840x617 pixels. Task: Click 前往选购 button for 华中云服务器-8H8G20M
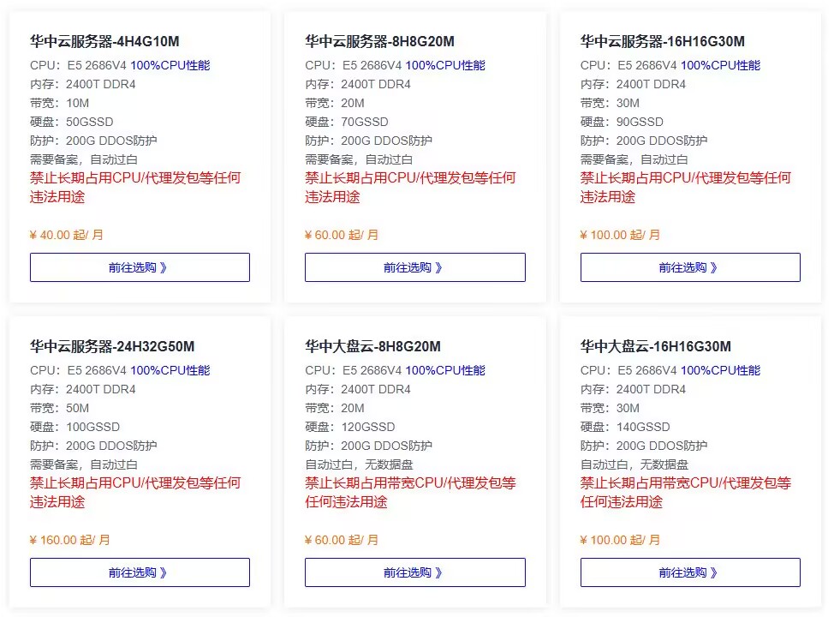click(414, 267)
